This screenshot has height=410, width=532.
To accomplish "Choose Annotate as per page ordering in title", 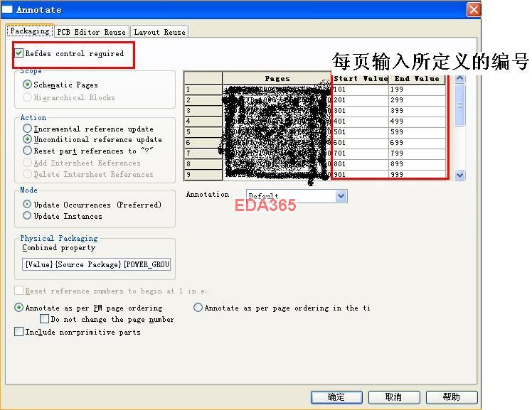I will pyautogui.click(x=198, y=308).
